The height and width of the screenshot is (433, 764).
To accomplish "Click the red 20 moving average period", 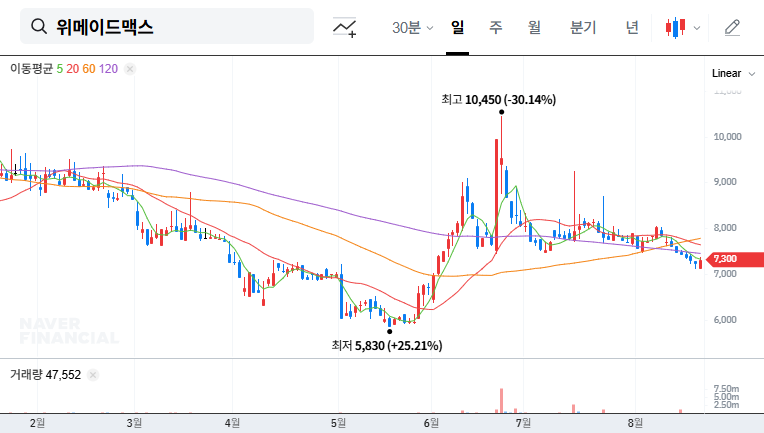I will click(73, 69).
